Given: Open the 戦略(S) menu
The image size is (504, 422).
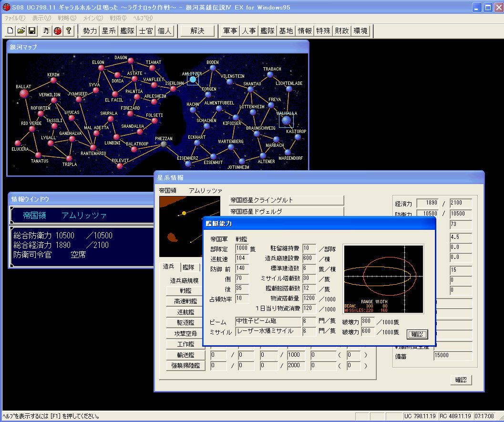Looking at the screenshot, I should pos(67,18).
